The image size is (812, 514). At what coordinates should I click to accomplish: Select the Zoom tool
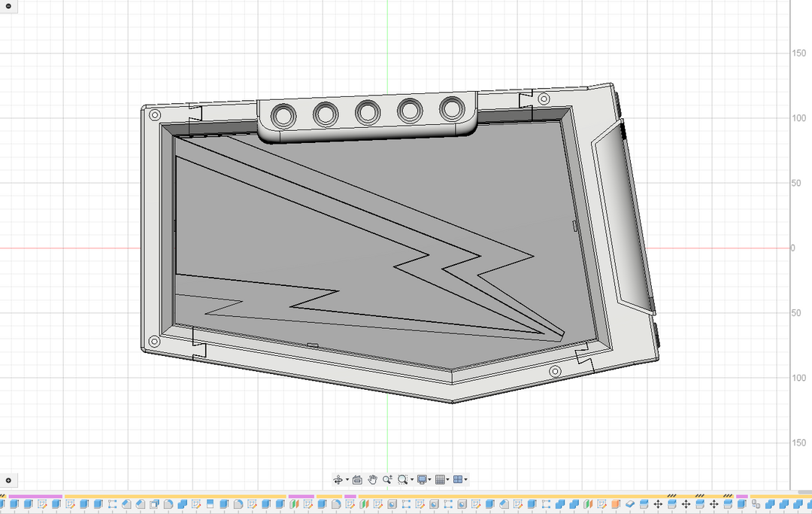[x=387, y=479]
